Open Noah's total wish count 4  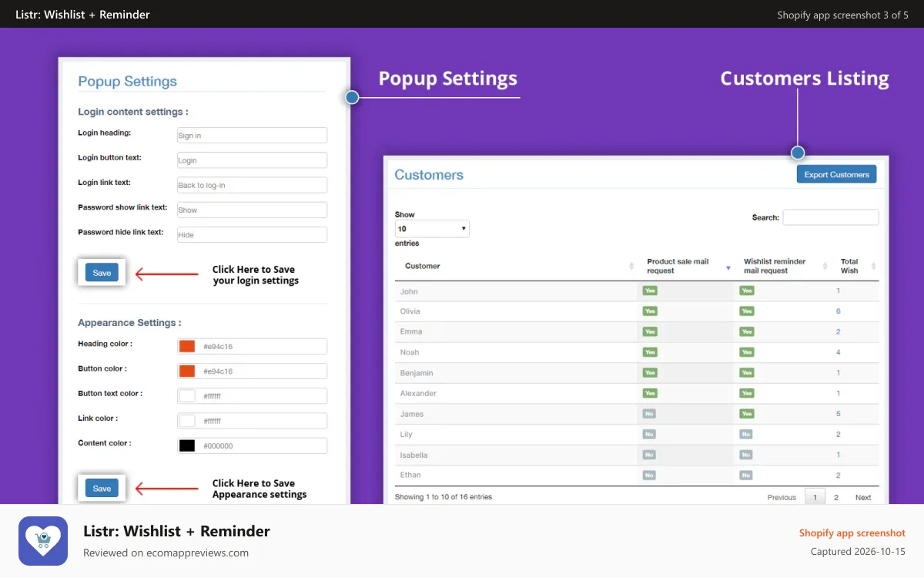[x=839, y=352]
